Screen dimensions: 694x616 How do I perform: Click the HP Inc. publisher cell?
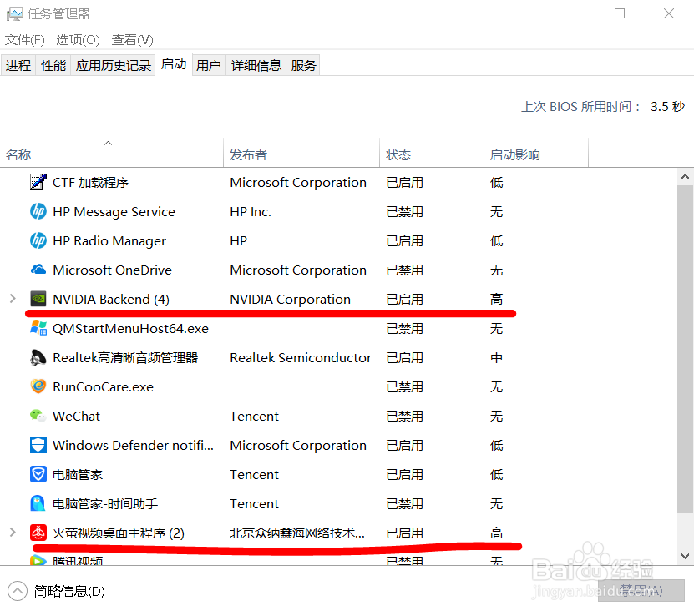pos(251,211)
